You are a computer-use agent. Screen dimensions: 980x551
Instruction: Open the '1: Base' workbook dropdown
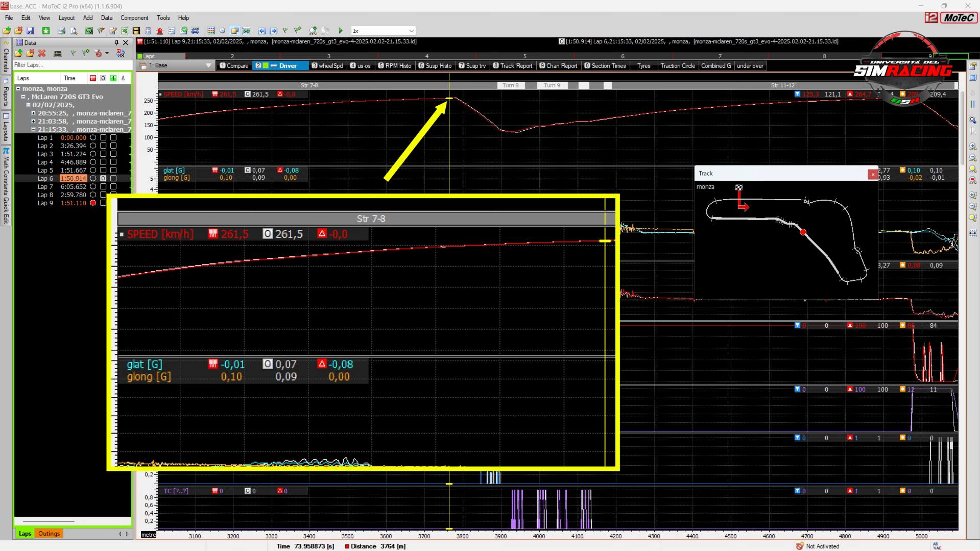(208, 65)
